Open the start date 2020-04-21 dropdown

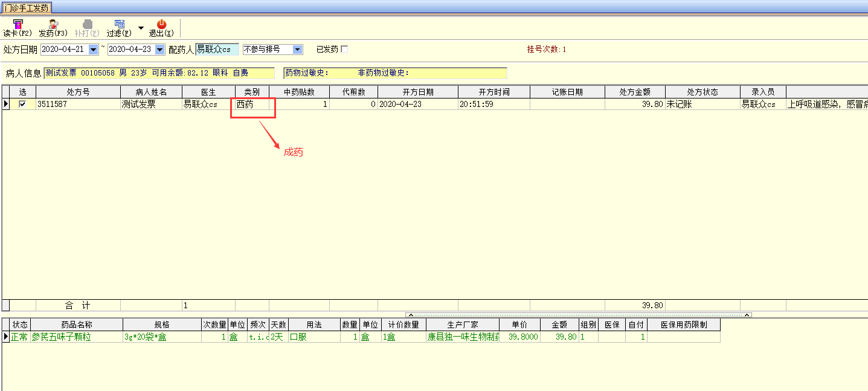94,50
